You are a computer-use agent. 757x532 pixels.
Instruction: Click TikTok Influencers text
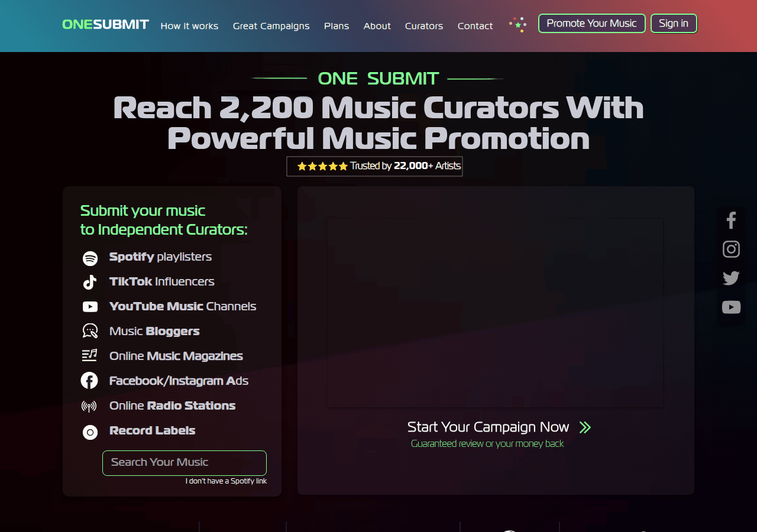[x=162, y=281]
